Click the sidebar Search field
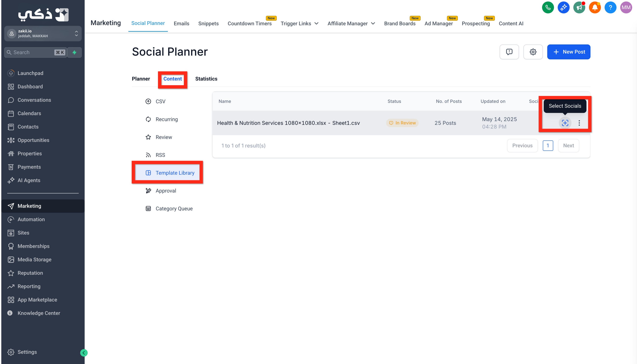Viewport: 637px width, 364px height. point(36,52)
